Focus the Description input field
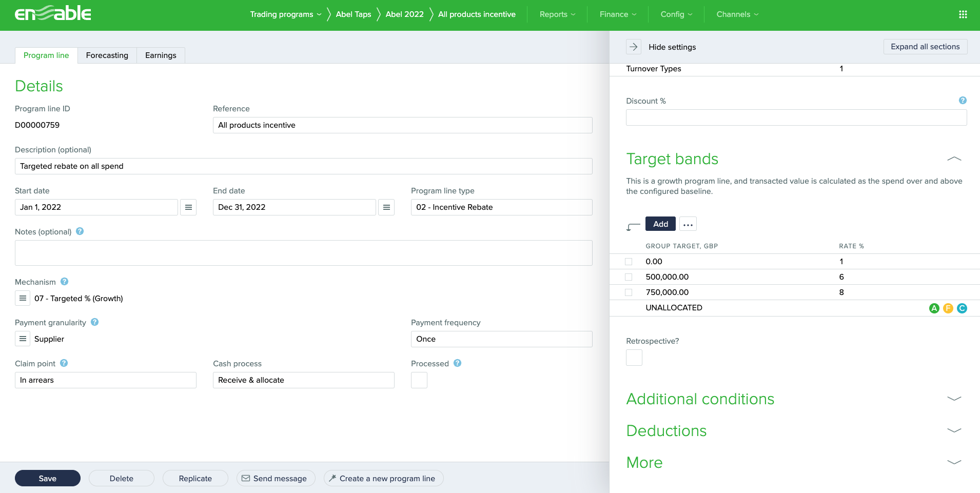This screenshot has height=493, width=980. 304,166
